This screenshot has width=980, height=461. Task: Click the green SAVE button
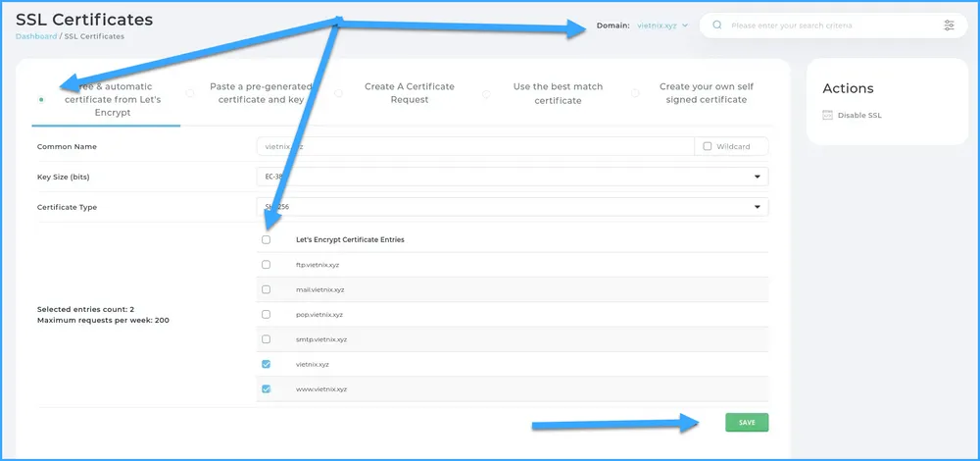click(x=747, y=423)
